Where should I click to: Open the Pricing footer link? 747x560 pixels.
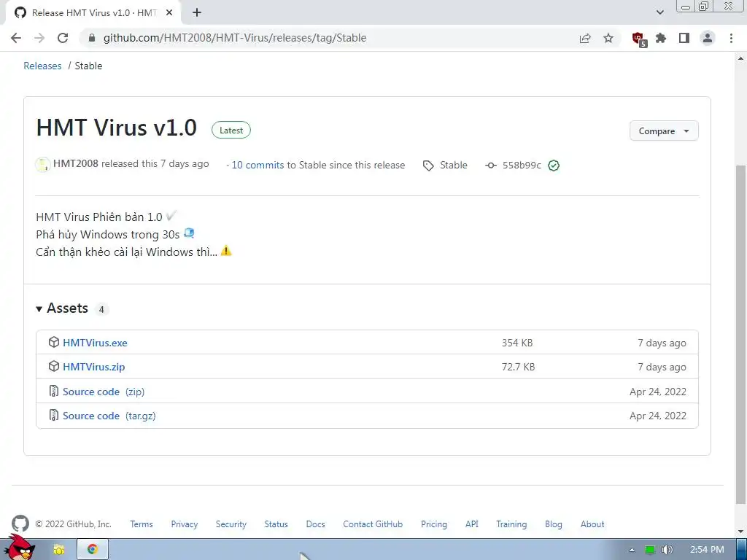(x=434, y=524)
